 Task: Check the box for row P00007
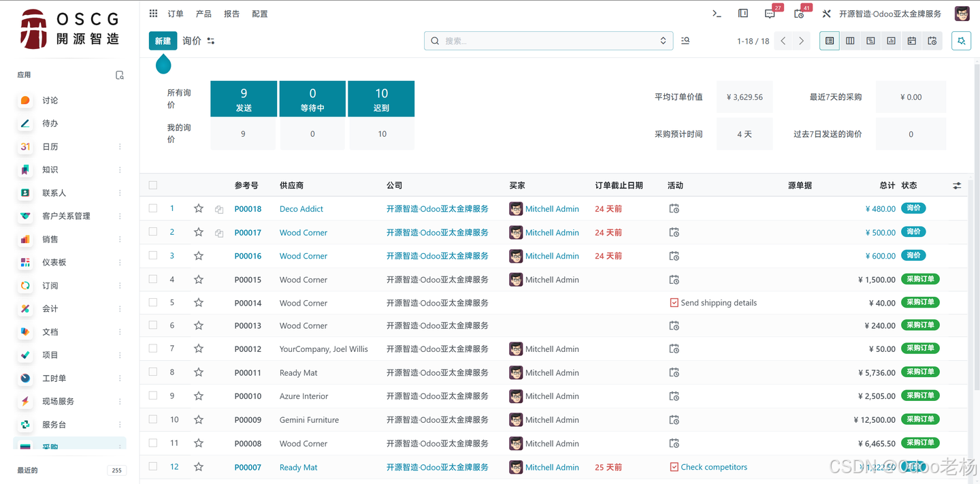(153, 466)
